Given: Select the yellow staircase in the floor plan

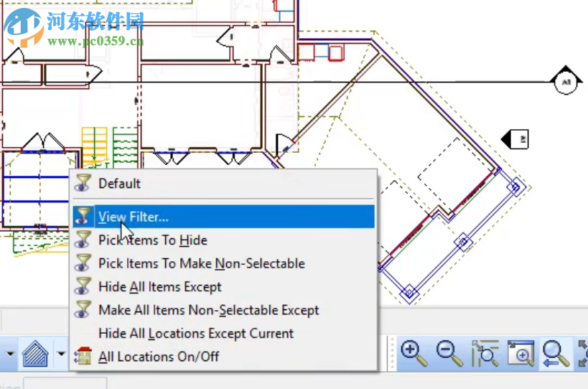Looking at the screenshot, I should (x=94, y=147).
